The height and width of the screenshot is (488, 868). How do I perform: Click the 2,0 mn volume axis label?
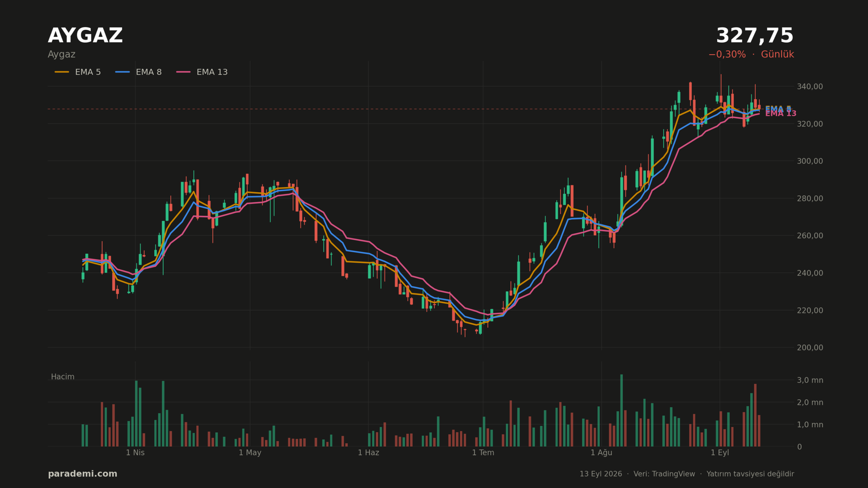(x=809, y=402)
